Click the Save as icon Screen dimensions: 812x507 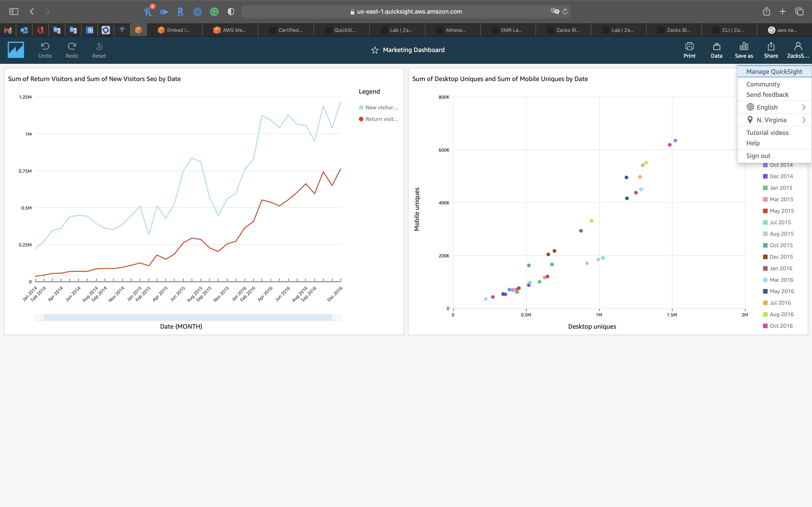point(744,46)
